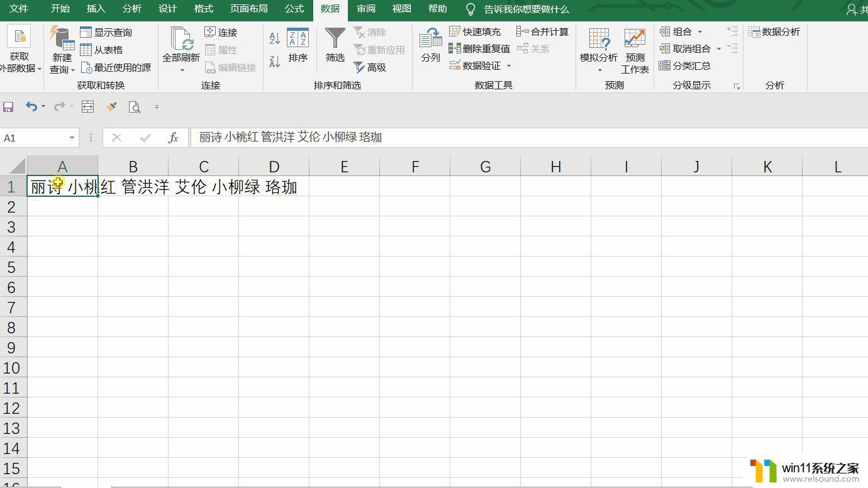
Task: Click 分类汇总 subtotal
Action: click(684, 65)
